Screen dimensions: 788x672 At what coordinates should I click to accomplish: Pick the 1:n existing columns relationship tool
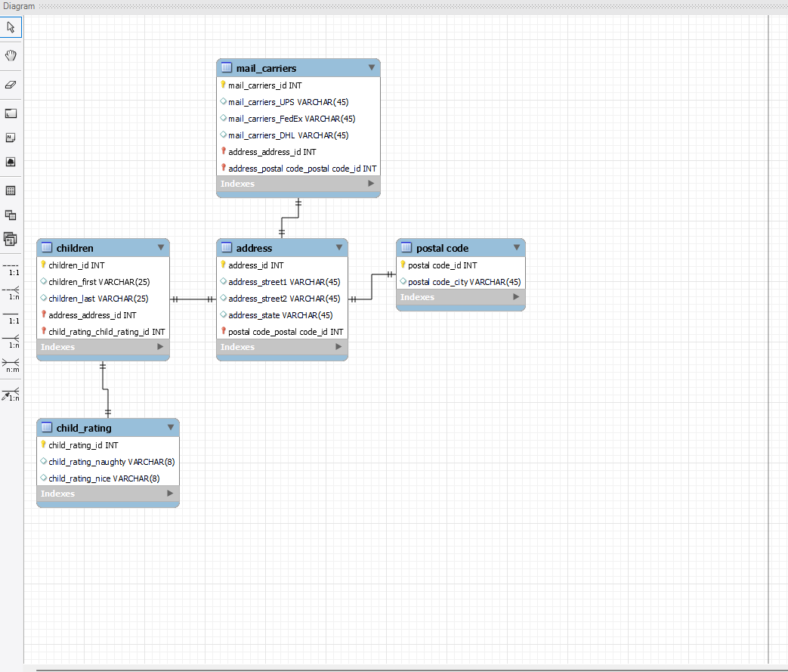pos(11,395)
